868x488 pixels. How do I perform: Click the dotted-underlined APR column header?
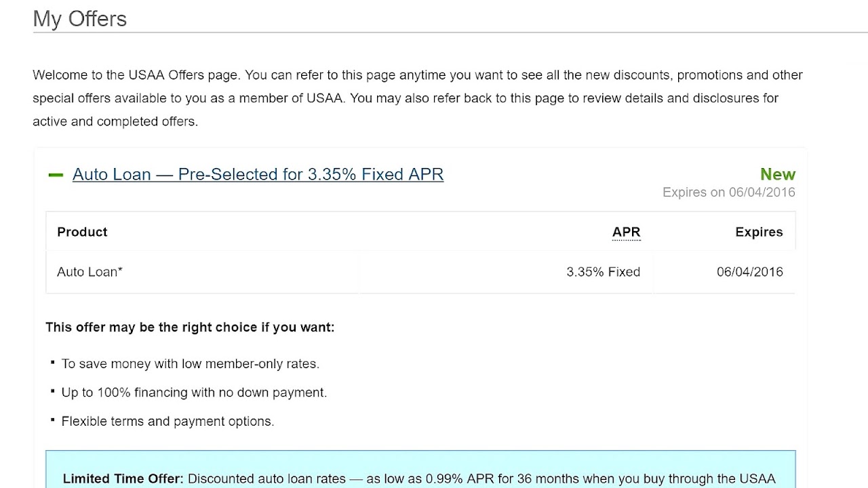(626, 232)
